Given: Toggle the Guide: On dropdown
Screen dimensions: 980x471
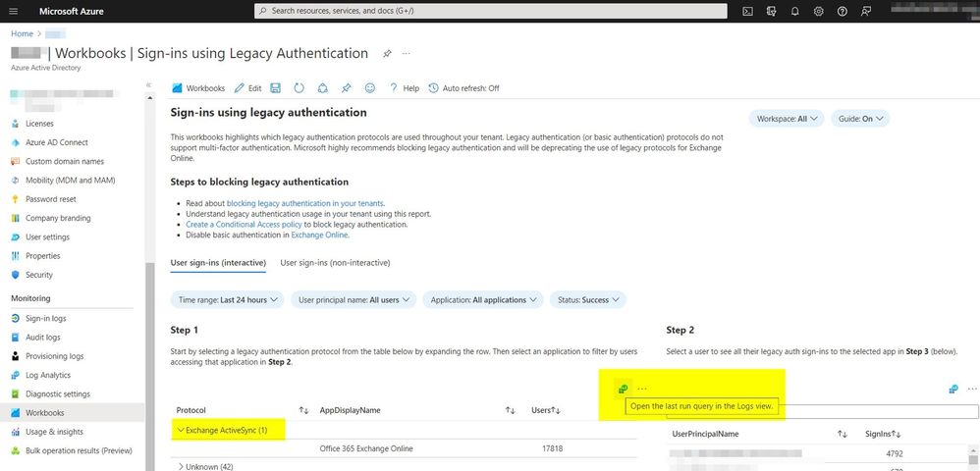Looking at the screenshot, I should coord(860,119).
